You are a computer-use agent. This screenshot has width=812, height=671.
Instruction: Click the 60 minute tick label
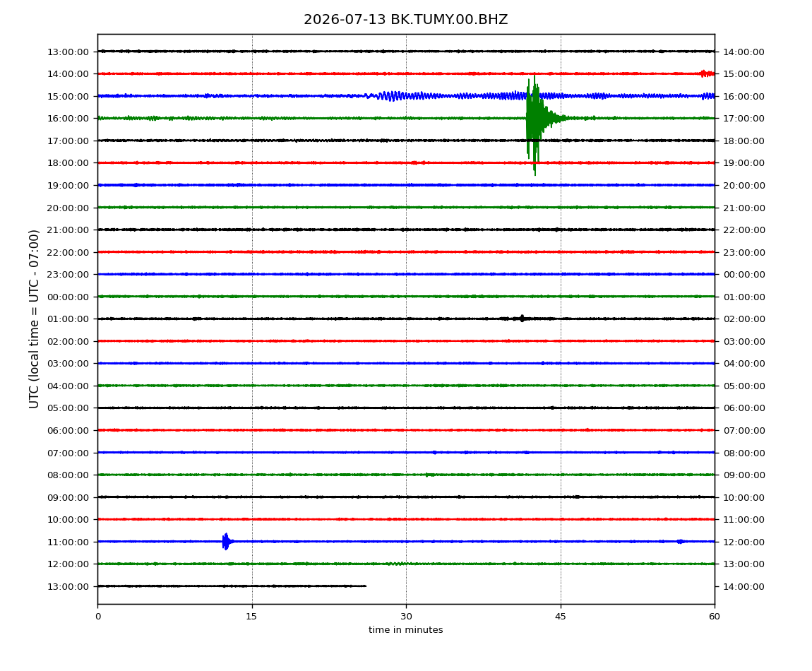tap(715, 617)
